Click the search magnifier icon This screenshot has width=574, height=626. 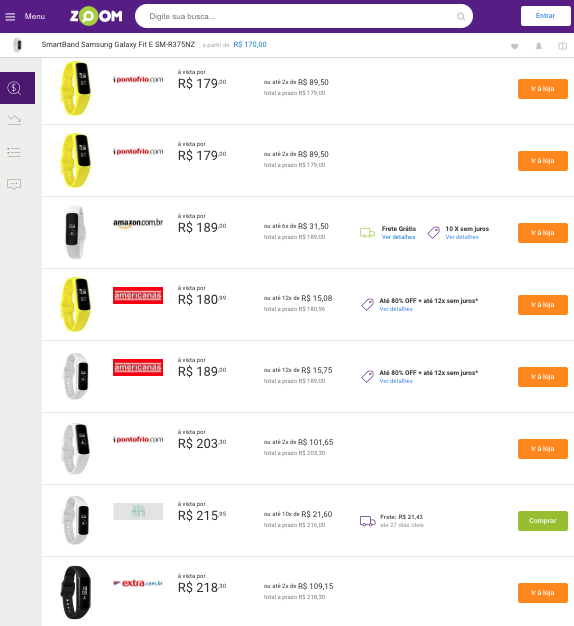[x=461, y=16]
